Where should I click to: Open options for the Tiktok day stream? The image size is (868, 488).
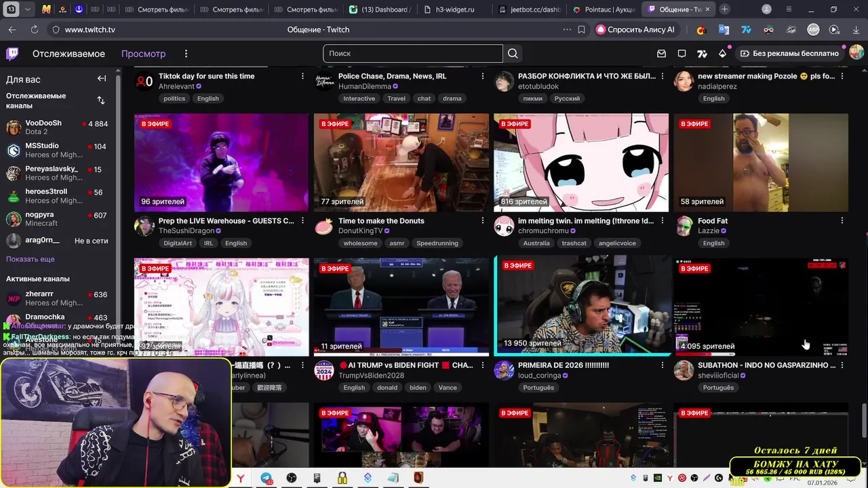tap(302, 76)
